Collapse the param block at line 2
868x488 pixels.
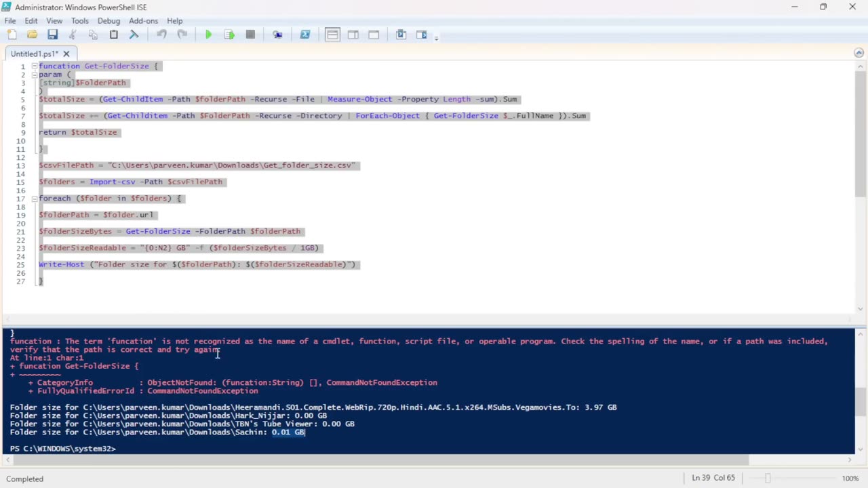tap(34, 75)
